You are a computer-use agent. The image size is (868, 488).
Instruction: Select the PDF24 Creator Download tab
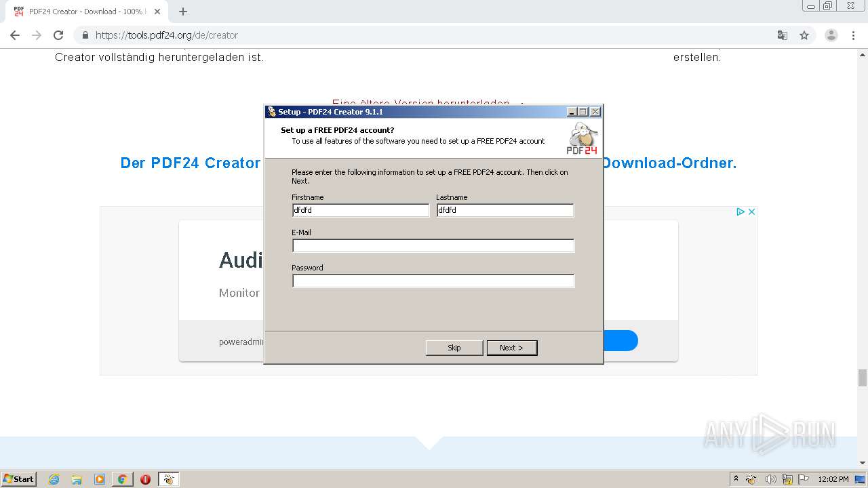tap(86, 12)
